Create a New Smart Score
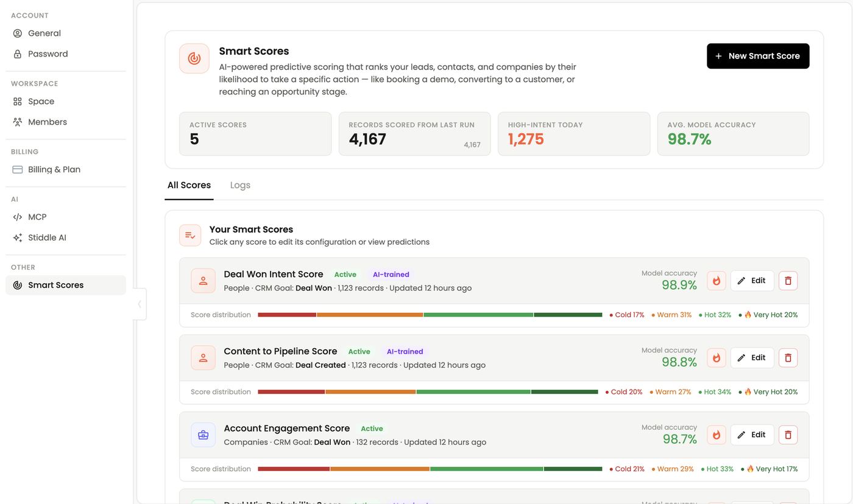 (758, 56)
